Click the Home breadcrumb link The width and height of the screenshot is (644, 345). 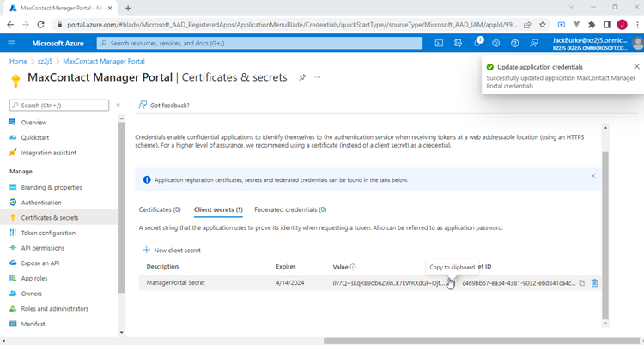coord(18,61)
